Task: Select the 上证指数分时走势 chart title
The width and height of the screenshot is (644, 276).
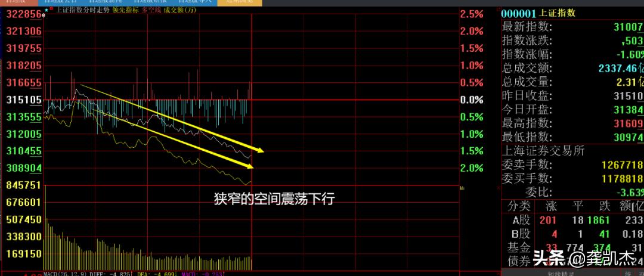Action: 82,10
